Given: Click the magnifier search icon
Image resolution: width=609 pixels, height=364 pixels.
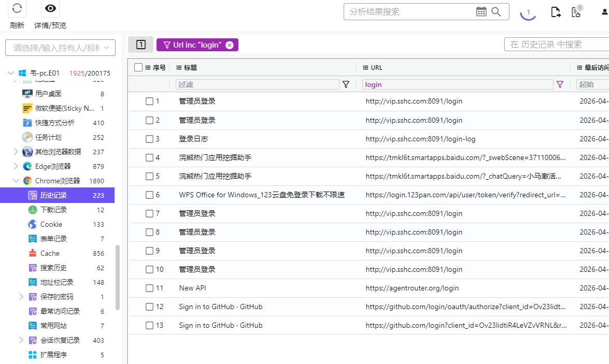Looking at the screenshot, I should pyautogui.click(x=496, y=11).
